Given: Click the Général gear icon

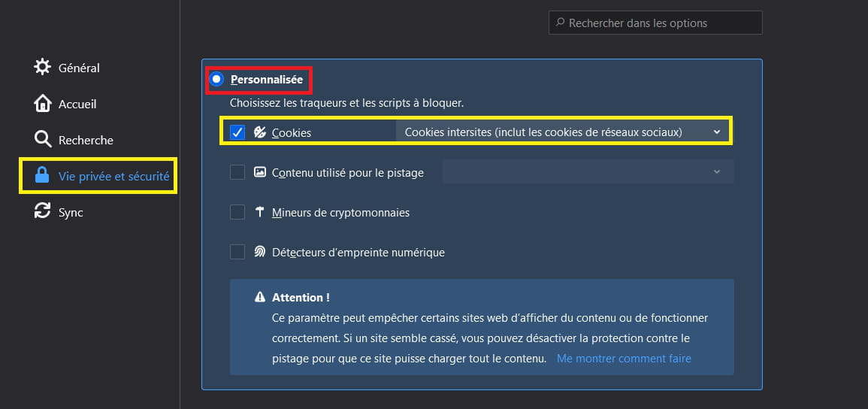Looking at the screenshot, I should 42,68.
